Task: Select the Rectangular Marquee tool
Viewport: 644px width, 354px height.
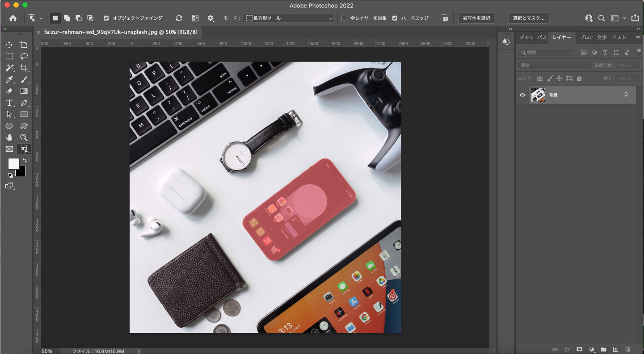Action: coord(9,56)
